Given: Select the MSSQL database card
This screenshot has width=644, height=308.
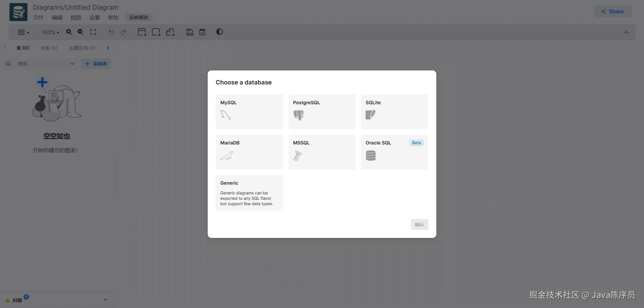Looking at the screenshot, I should click(x=322, y=152).
